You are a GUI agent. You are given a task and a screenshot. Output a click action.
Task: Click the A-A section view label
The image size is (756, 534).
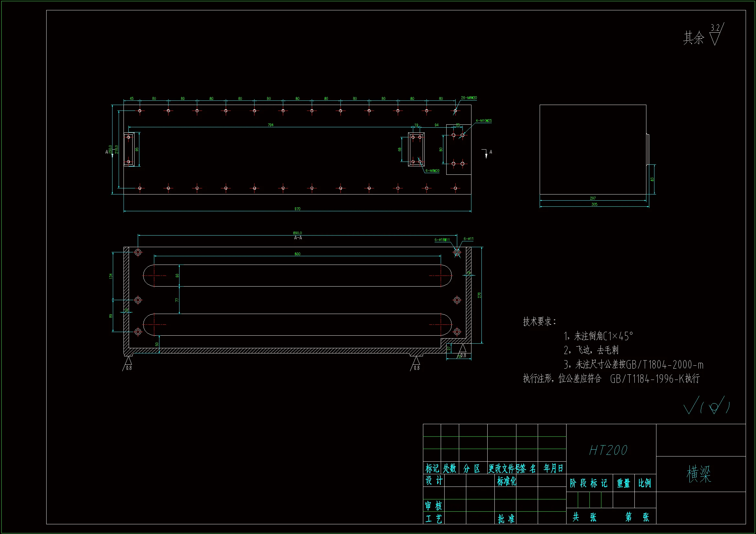298,238
